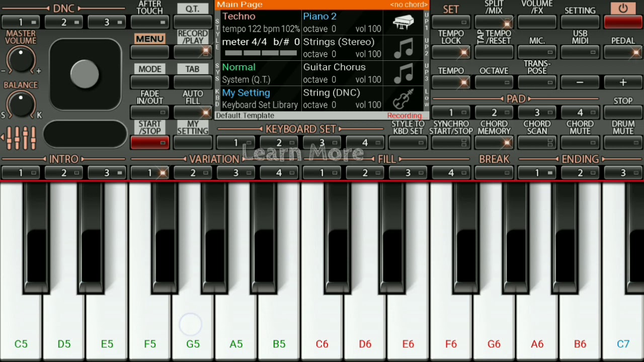644x362 pixels.
Task: Toggle the After Touch button
Action: [x=150, y=22]
